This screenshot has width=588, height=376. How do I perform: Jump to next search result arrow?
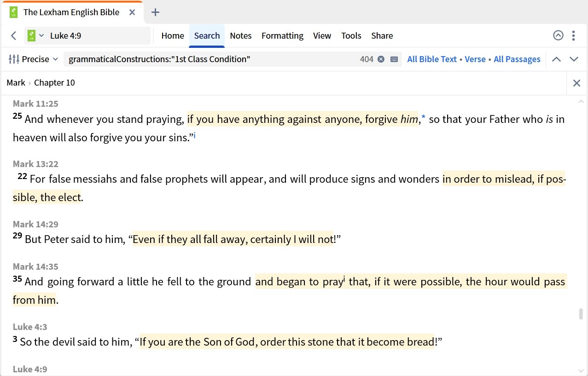(574, 59)
